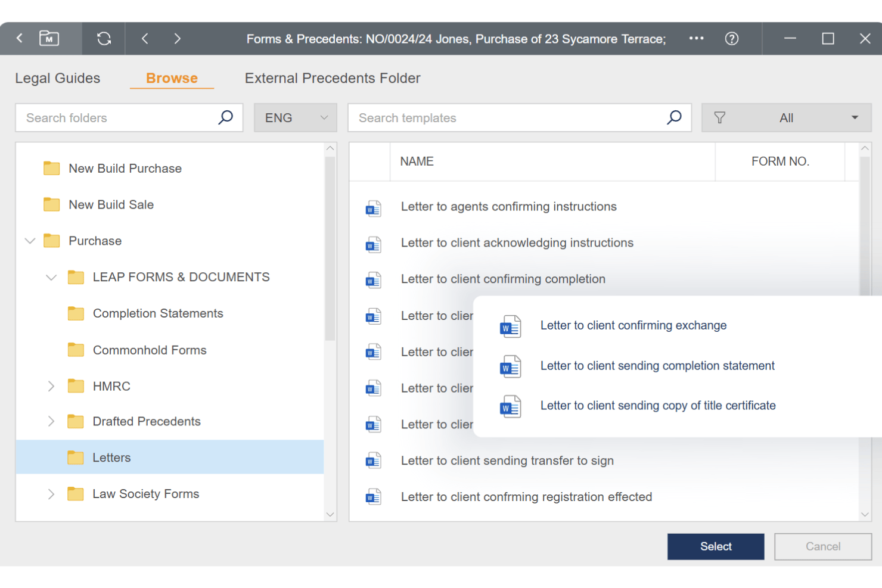Click Word icon for client confirming completion

point(374,280)
